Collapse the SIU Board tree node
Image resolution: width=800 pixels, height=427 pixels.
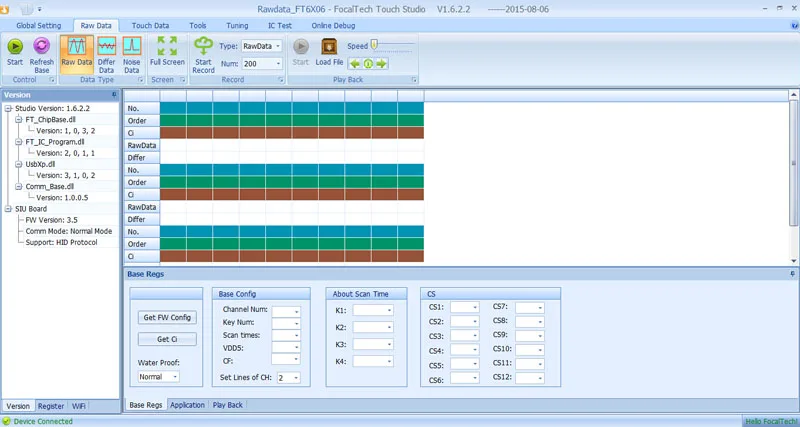tap(8, 209)
